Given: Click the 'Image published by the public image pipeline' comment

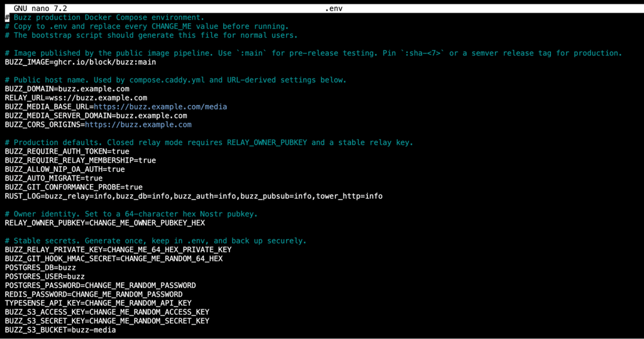Looking at the screenshot, I should pos(314,53).
